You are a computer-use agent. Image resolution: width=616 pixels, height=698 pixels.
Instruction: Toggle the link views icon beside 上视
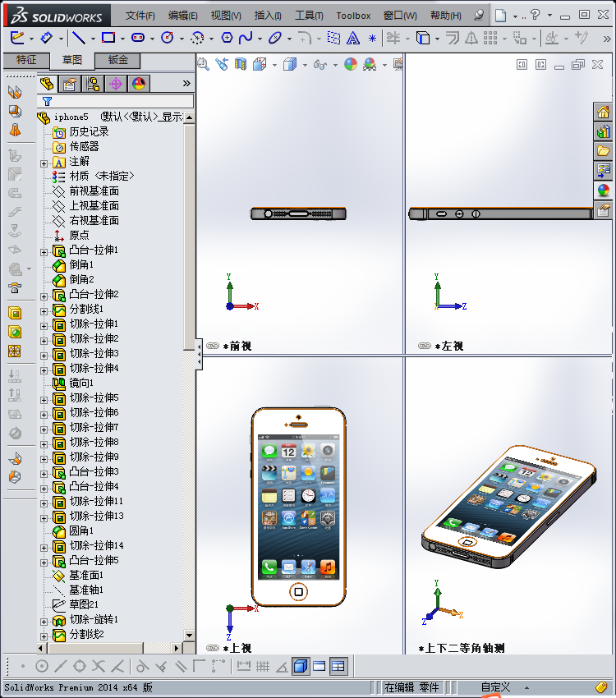point(213,648)
